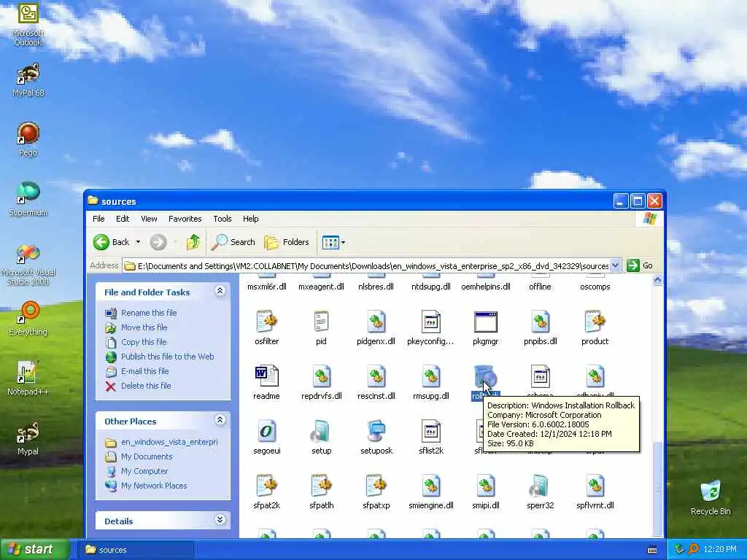The height and width of the screenshot is (560, 747).
Task: Toggle the Folders pane
Action: [x=287, y=242]
